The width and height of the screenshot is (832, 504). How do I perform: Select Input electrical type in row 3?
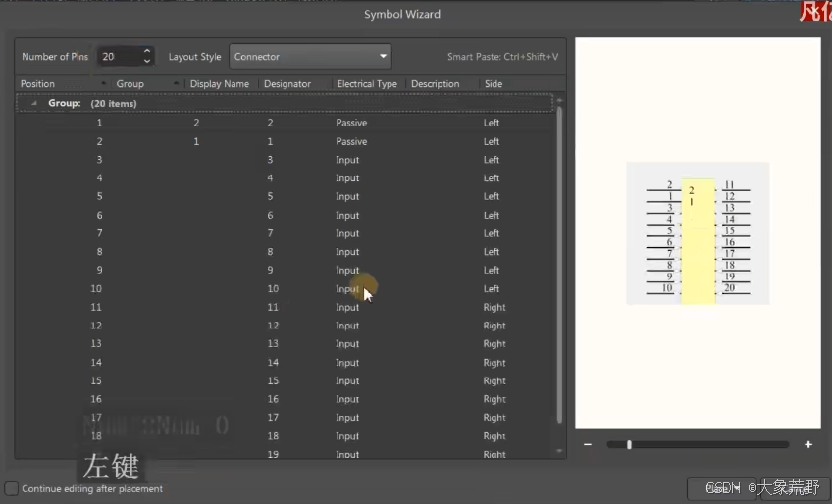pos(347,160)
